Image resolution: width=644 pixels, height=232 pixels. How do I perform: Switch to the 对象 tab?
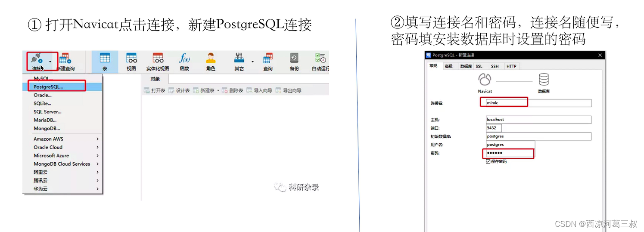click(x=155, y=79)
